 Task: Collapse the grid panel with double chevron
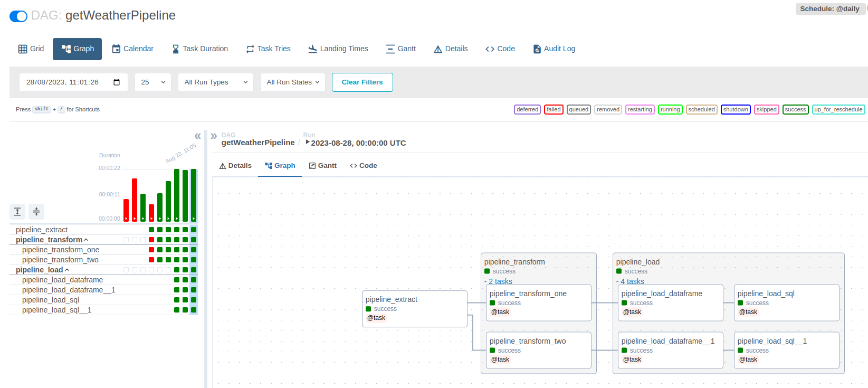[197, 136]
